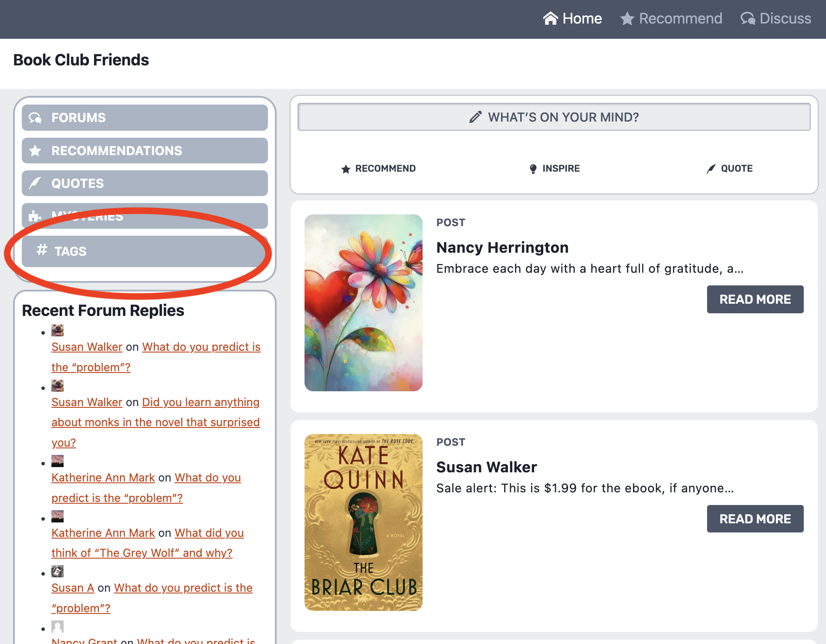826x644 pixels.
Task: Click the star icon next to RECOMMEND action
Action: [346, 169]
